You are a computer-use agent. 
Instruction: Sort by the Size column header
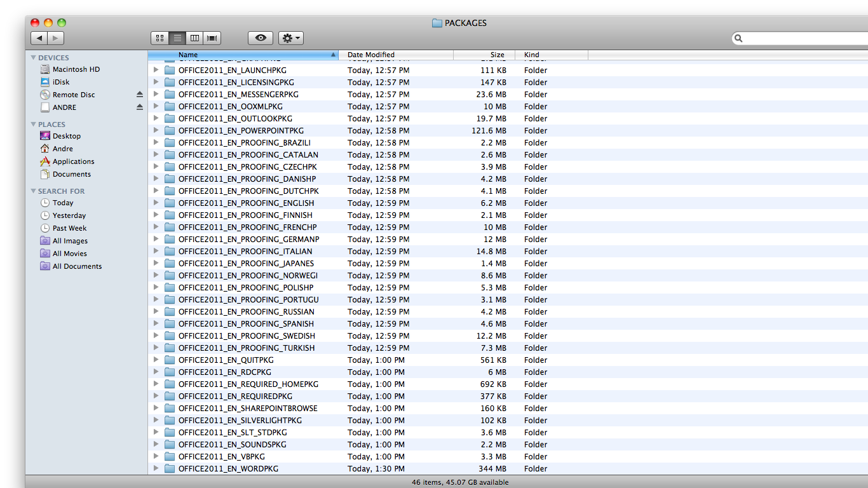(484, 55)
